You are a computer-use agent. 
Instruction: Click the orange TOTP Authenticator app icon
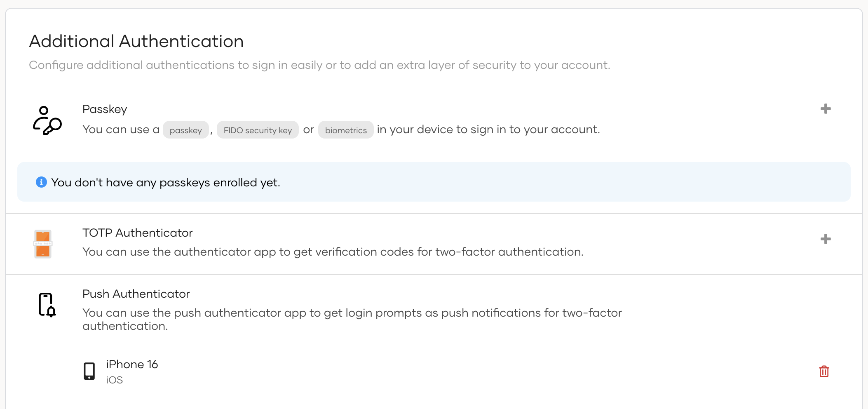click(x=43, y=244)
